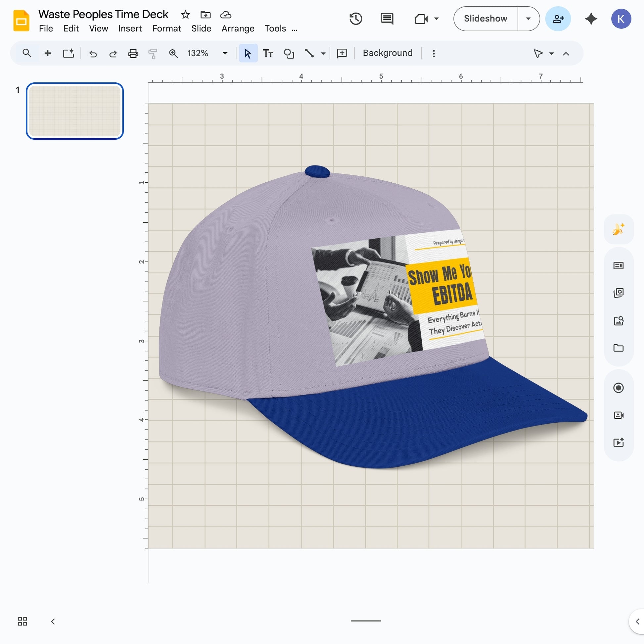Collapse the menus with chevron up
Image resolution: width=644 pixels, height=644 pixels.
click(566, 54)
